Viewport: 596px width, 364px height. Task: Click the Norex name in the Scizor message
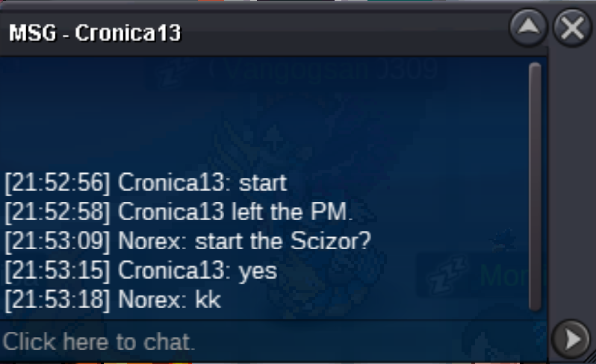150,242
